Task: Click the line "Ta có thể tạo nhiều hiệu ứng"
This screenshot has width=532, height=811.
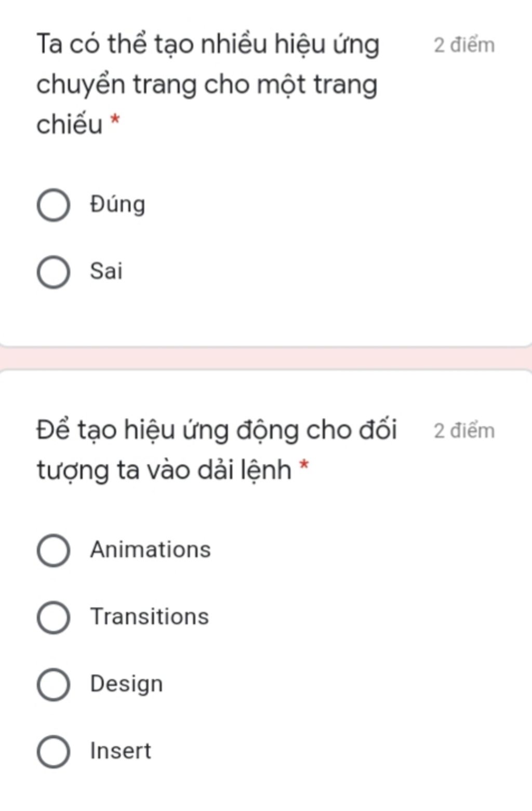Action: [x=208, y=45]
